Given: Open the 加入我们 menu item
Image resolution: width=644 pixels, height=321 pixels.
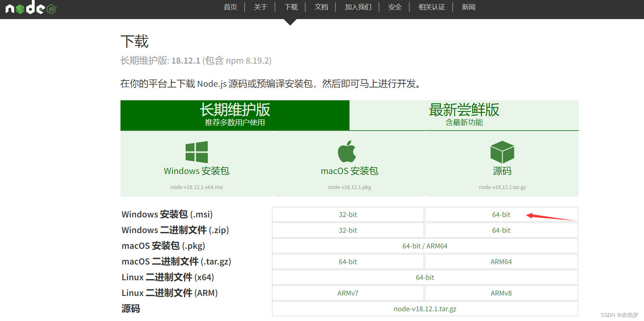Looking at the screenshot, I should (358, 7).
